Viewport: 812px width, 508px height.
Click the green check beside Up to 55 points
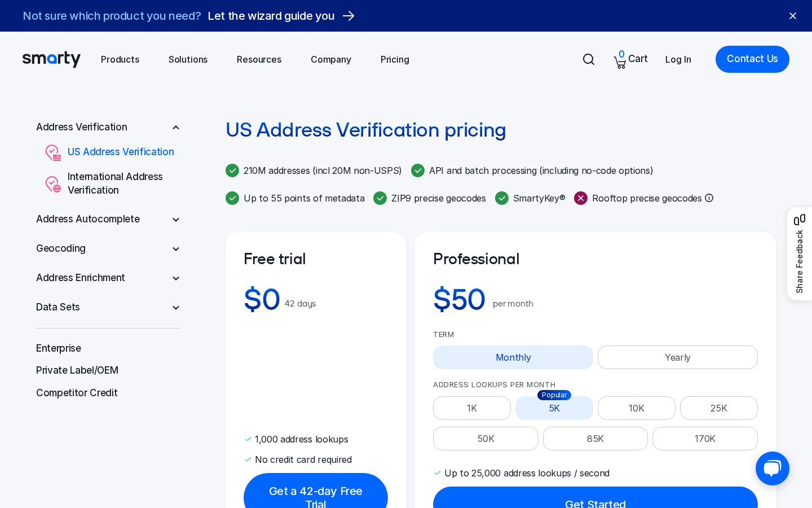click(232, 198)
